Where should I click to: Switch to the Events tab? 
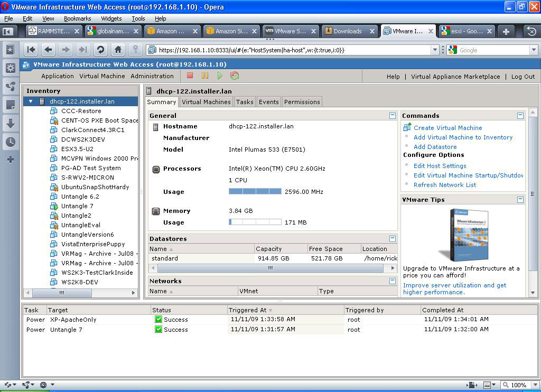pyautogui.click(x=268, y=102)
